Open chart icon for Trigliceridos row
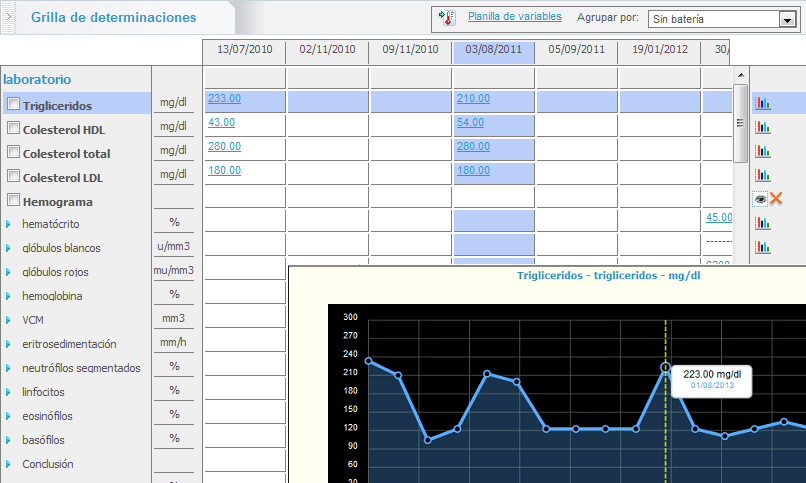 tap(762, 103)
